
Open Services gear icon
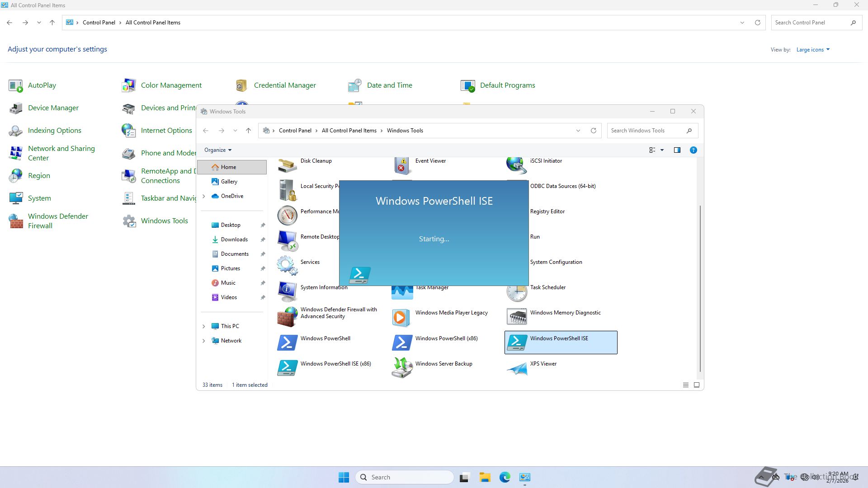(287, 266)
